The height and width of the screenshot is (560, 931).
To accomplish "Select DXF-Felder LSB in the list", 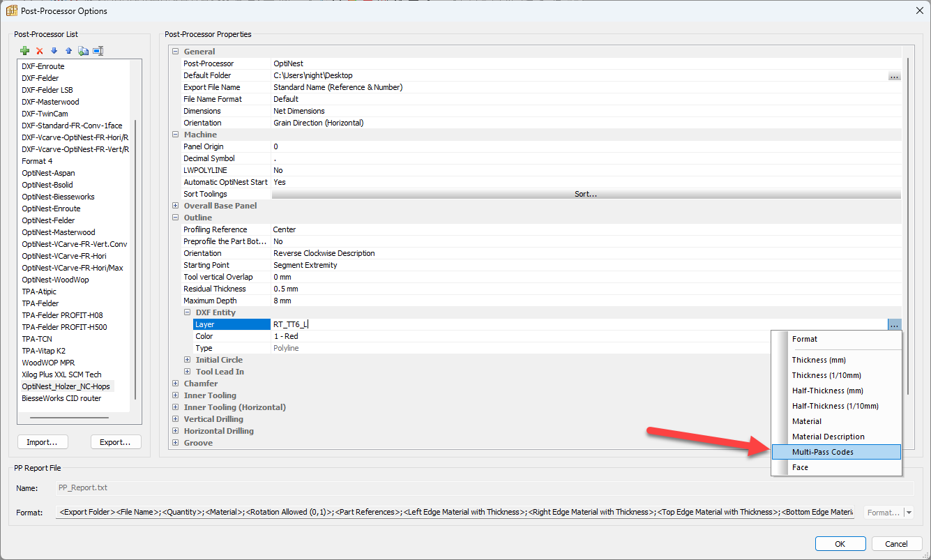I will click(47, 90).
